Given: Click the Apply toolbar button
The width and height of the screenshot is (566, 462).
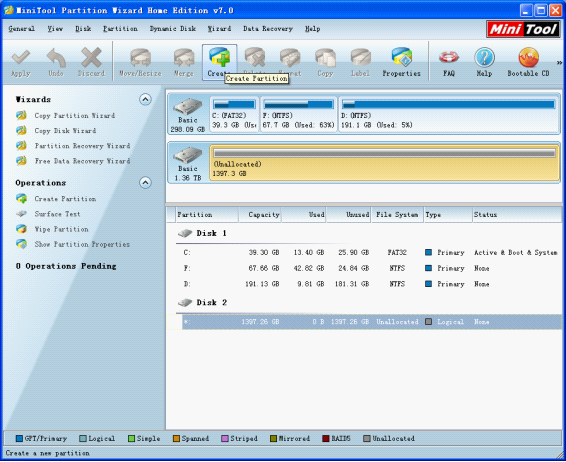Looking at the screenshot, I should pyautogui.click(x=21, y=62).
